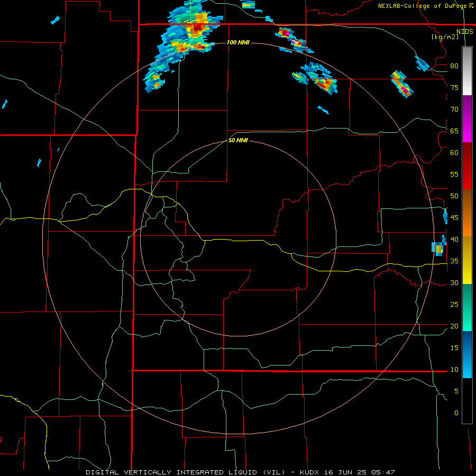Select the gray-white top segment of color bar

467,71
